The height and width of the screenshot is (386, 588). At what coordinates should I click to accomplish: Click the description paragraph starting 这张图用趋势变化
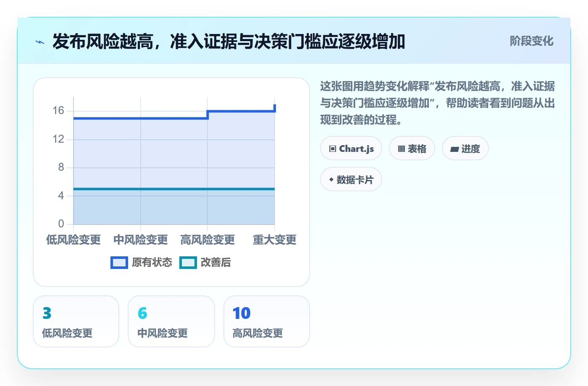(438, 103)
